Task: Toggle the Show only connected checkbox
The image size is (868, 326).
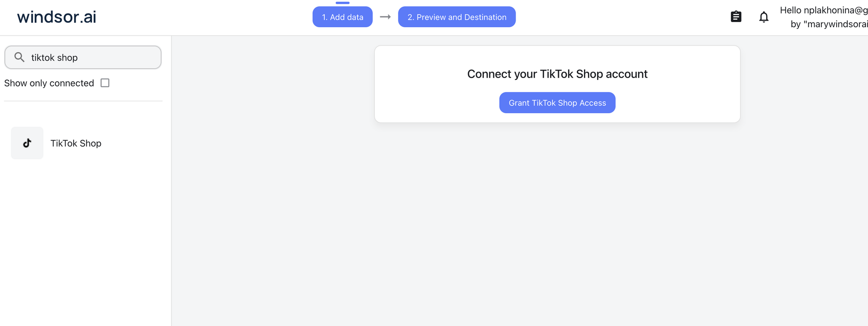Action: 105,83
